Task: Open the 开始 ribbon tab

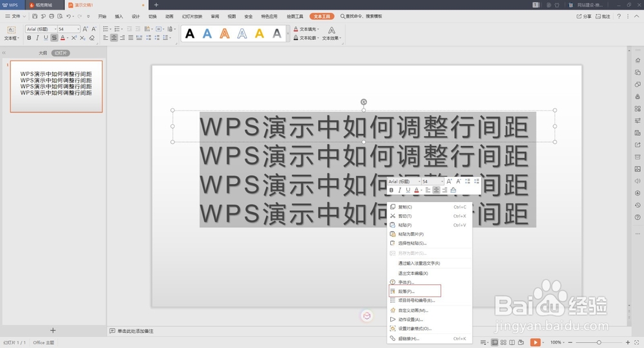Action: (x=102, y=17)
